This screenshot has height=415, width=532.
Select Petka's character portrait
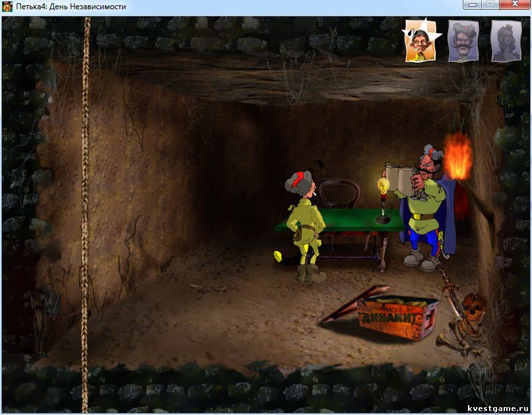[x=420, y=41]
